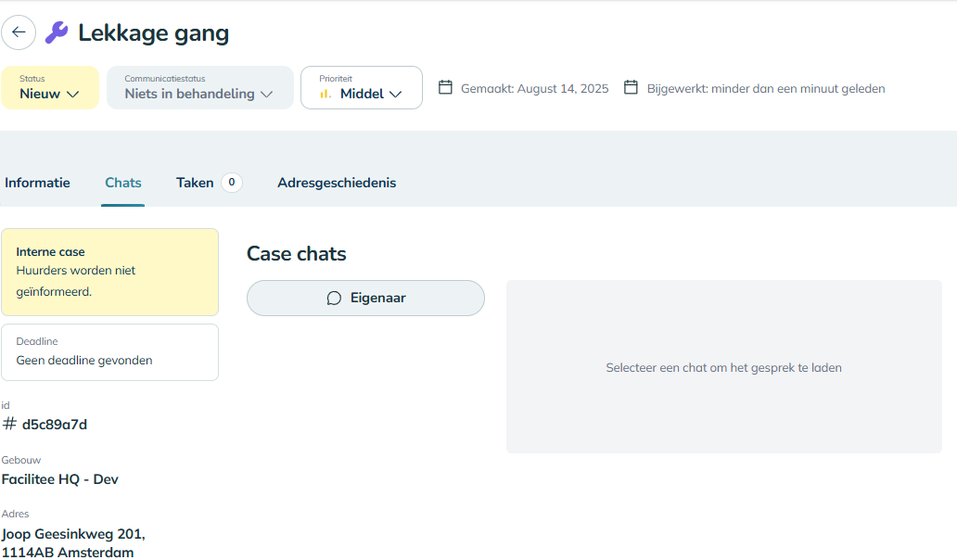The width and height of the screenshot is (957, 560).
Task: Click the Interne case notice box
Action: point(109,272)
